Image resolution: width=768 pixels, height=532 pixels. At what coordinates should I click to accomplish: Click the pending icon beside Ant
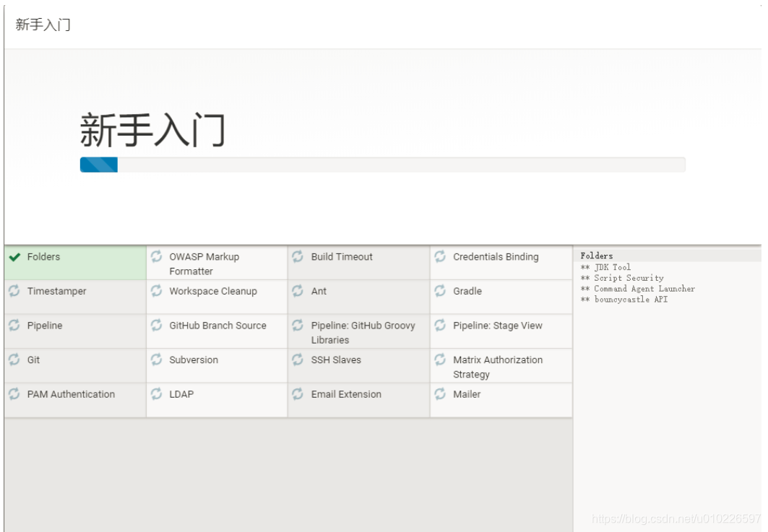tap(298, 291)
